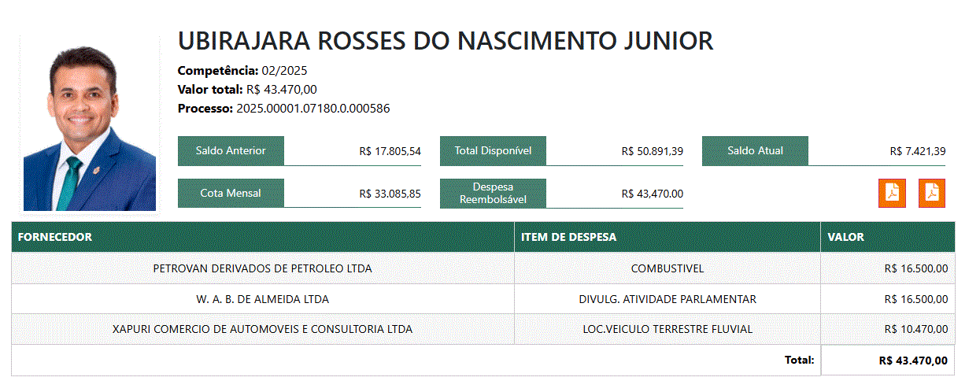Image resolution: width=980 pixels, height=392 pixels.
Task: Click the UBIRAJARA ROSSES DO NASCIMENTO JUNIOR heading
Action: pos(446,41)
